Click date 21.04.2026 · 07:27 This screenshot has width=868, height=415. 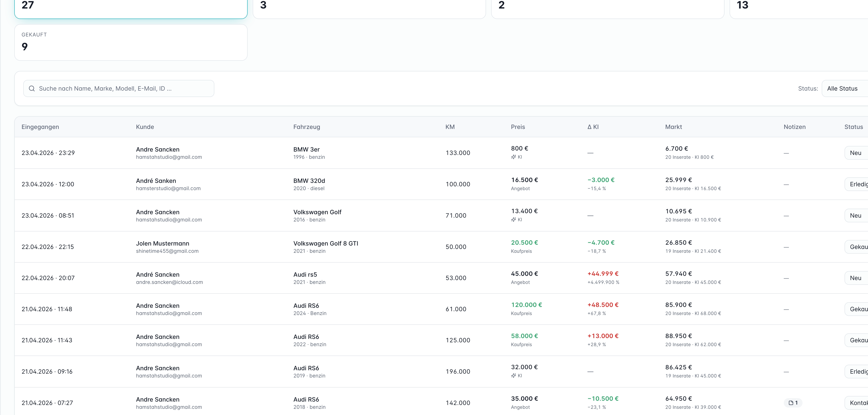pos(47,403)
